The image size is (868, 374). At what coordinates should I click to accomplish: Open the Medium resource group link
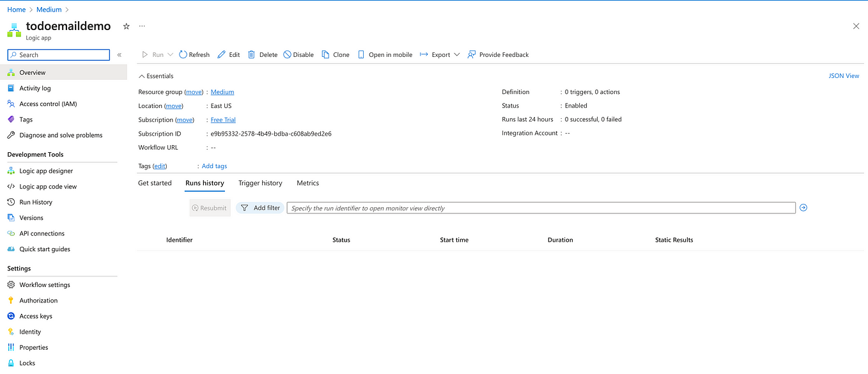[222, 92]
